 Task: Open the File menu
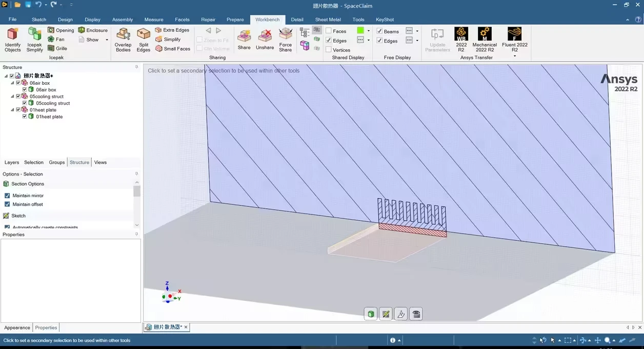[12, 20]
